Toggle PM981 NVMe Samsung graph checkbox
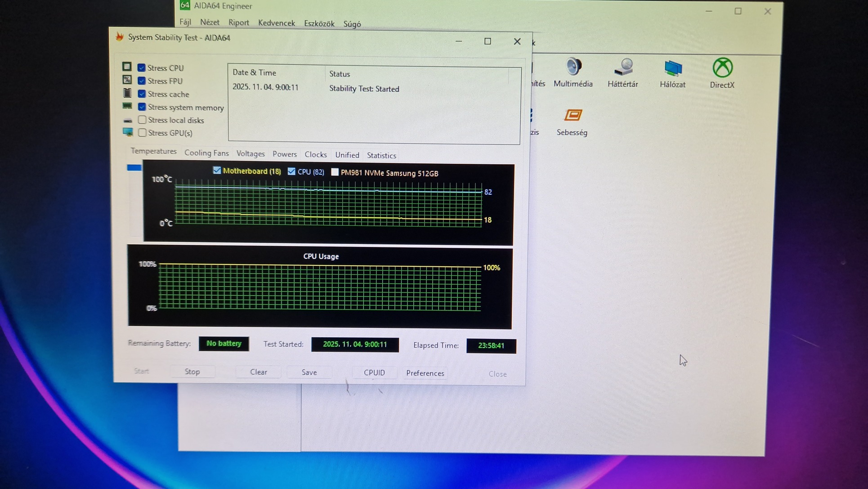868x489 pixels. [x=335, y=172]
